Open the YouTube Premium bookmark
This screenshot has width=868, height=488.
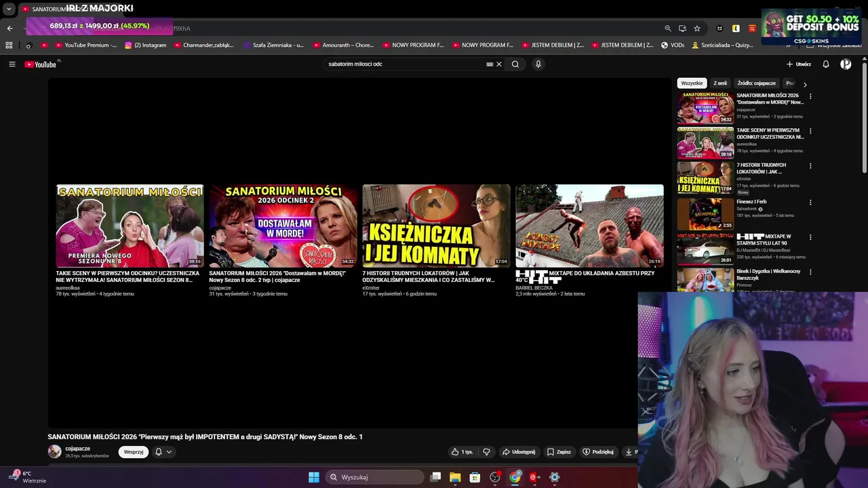click(85, 45)
